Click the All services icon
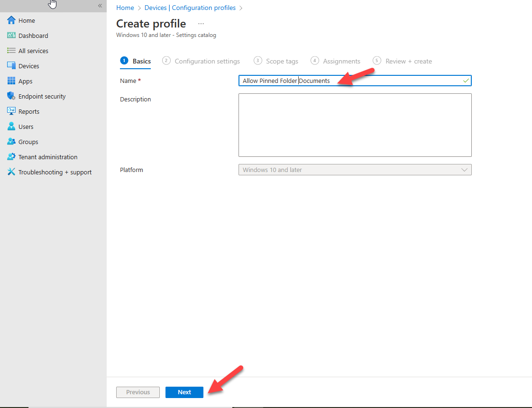Screen dimensions: 532x408 pos(10,51)
